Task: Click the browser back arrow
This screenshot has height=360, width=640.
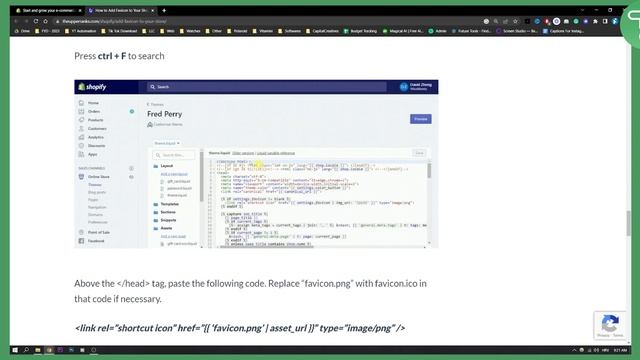Action: pos(16,21)
